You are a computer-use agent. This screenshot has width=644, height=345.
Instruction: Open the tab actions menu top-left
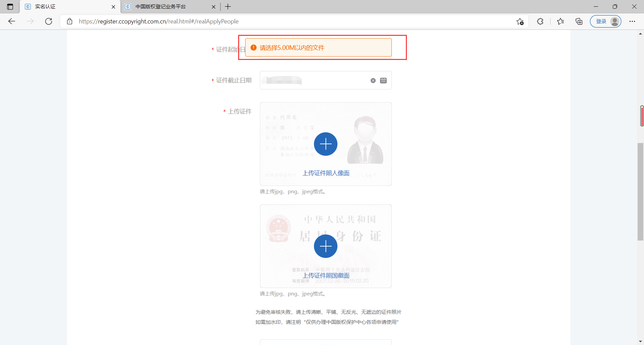point(10,6)
